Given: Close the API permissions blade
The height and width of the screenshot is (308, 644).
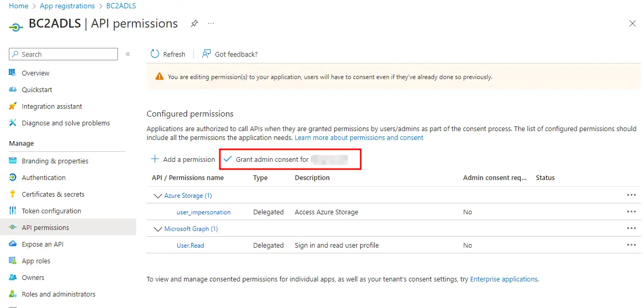Looking at the screenshot, I should 633,23.
